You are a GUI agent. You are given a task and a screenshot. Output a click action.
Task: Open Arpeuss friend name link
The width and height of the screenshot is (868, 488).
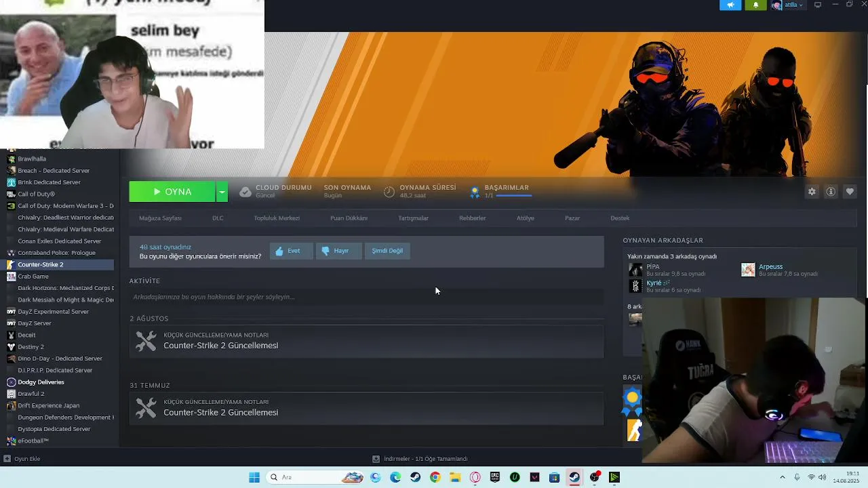pos(770,266)
